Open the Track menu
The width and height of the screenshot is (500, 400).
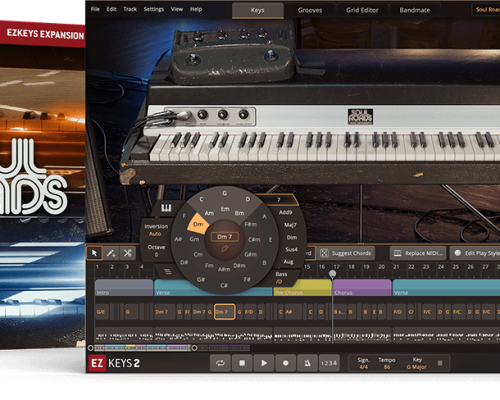[x=130, y=9]
